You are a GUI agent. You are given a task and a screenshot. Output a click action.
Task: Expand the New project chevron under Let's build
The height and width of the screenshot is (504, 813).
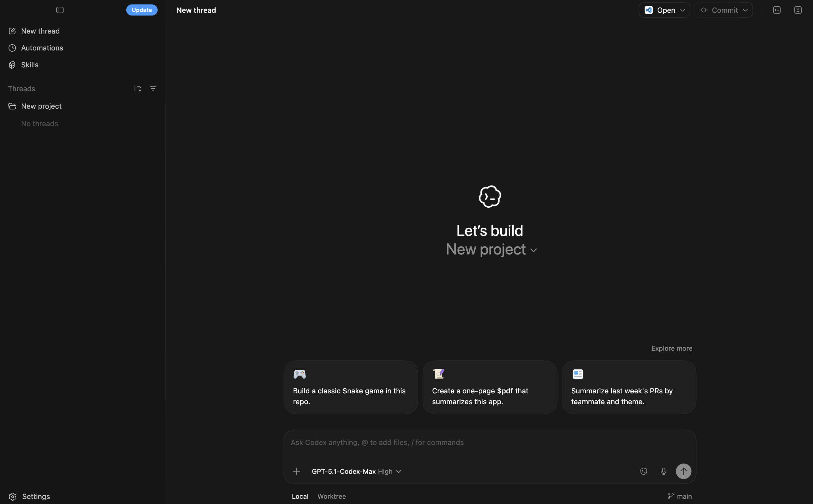point(533,251)
